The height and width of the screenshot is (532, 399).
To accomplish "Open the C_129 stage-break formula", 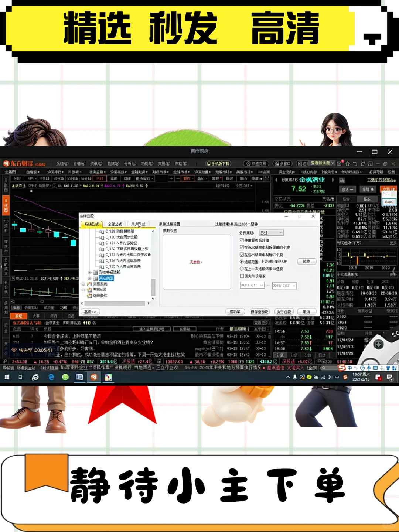I will [x=120, y=231].
